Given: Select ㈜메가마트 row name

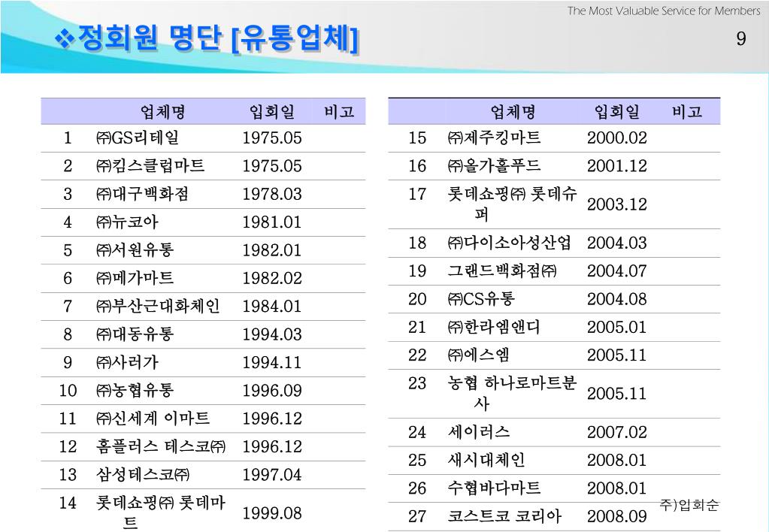Looking at the screenshot, I should click(135, 277).
